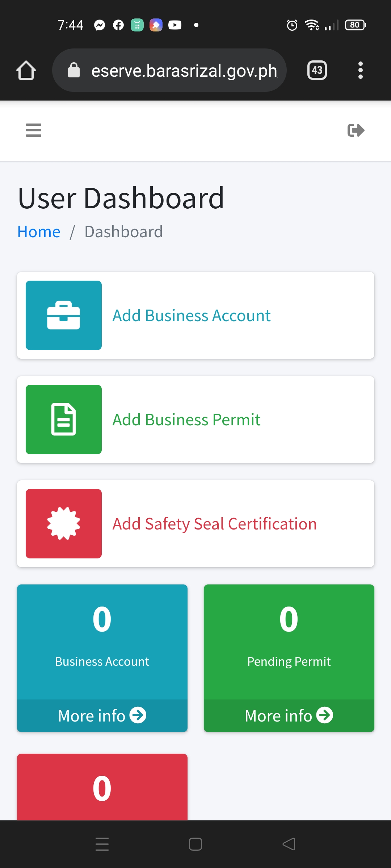View More info for Pending Permit

(x=289, y=716)
